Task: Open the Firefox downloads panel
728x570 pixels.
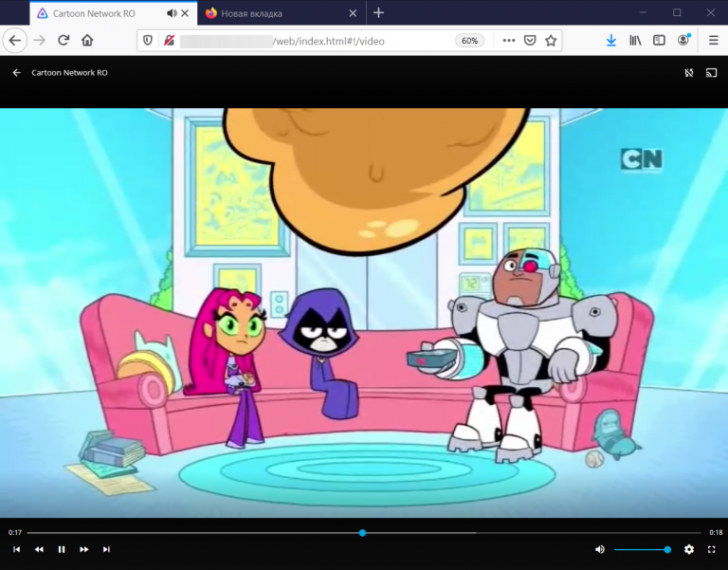Action: coord(610,41)
